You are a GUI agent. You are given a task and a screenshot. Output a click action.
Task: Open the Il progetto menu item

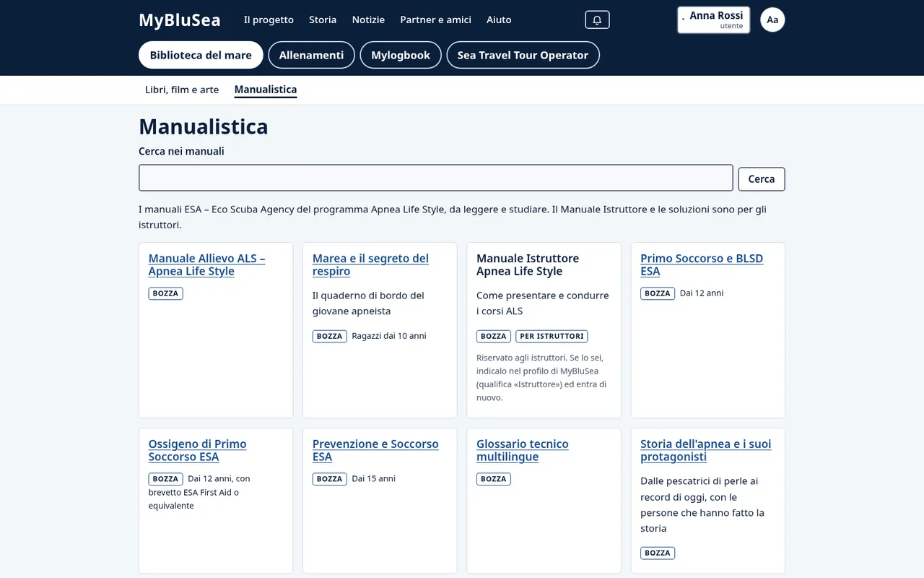click(269, 20)
